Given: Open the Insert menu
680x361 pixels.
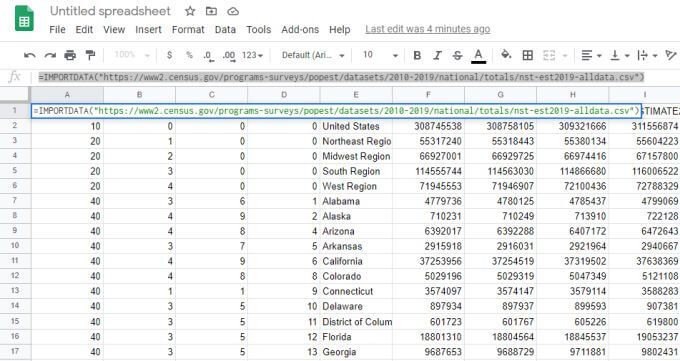Looking at the screenshot, I should tap(148, 30).
